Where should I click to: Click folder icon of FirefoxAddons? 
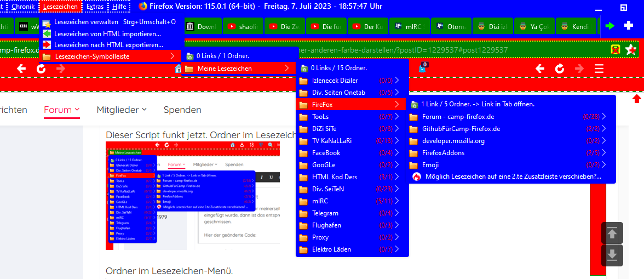click(413, 153)
